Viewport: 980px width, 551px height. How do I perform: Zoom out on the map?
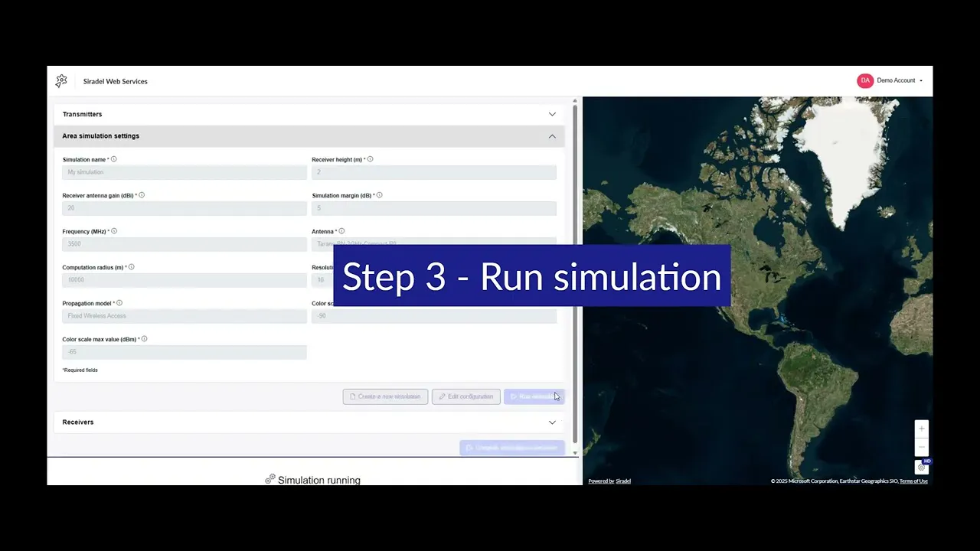tap(922, 446)
